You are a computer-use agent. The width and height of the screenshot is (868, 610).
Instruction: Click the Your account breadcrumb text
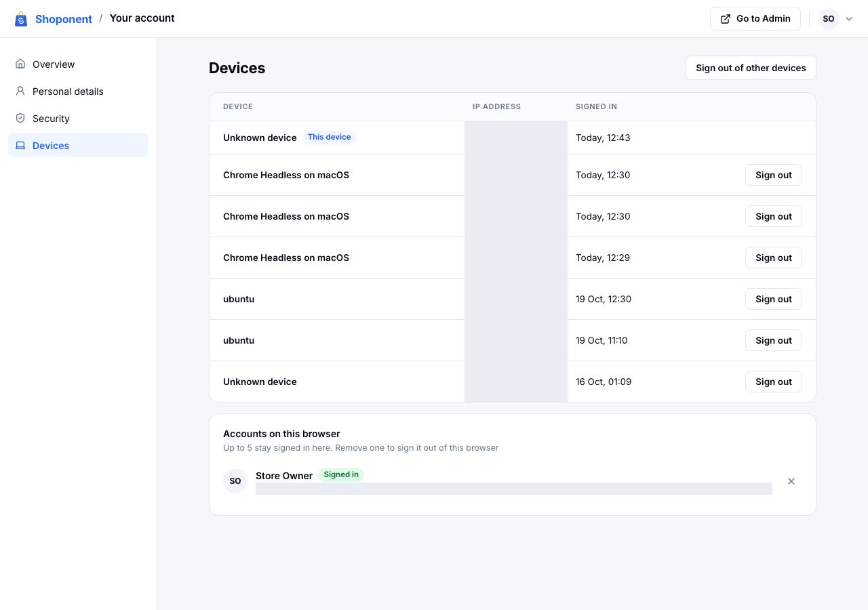click(x=142, y=18)
